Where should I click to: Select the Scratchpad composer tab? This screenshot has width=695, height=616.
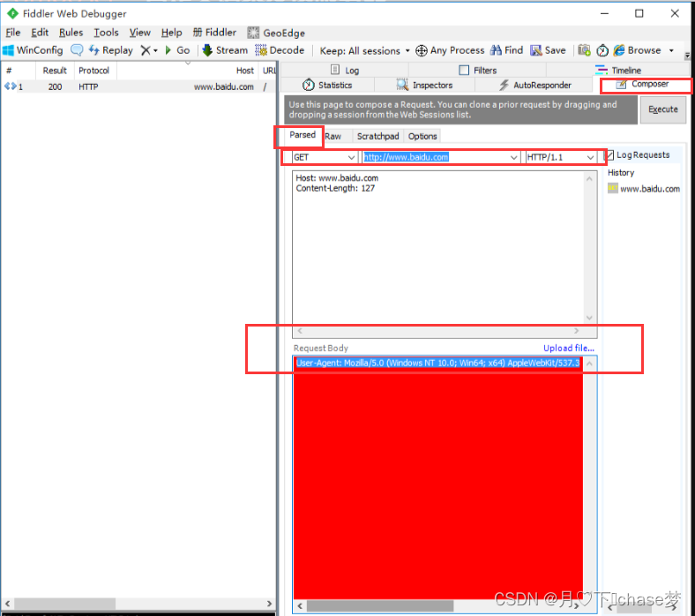[377, 136]
